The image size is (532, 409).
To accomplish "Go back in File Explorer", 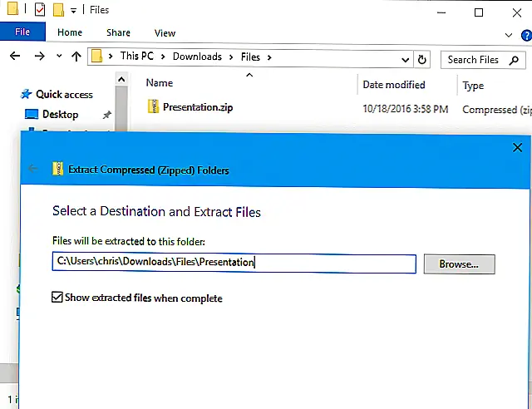I will [x=15, y=56].
